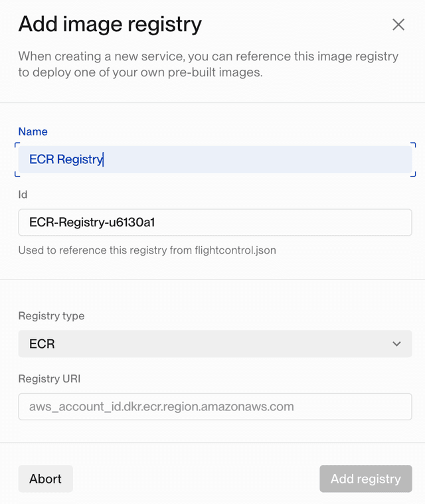Image resolution: width=425 pixels, height=504 pixels.
Task: Click the flightcontrol.json helper text
Action: [x=147, y=250]
